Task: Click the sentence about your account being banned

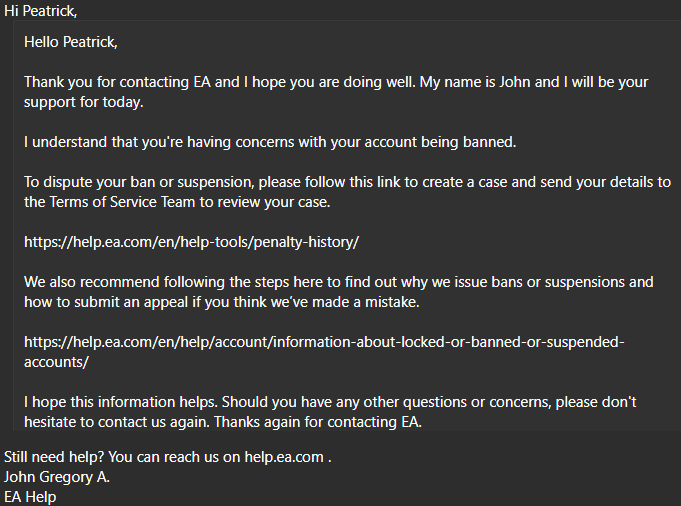Action: coord(270,142)
